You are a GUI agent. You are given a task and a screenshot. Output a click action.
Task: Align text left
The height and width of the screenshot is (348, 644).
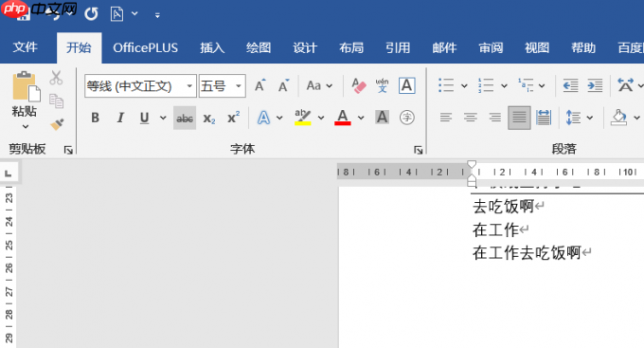[x=446, y=119]
